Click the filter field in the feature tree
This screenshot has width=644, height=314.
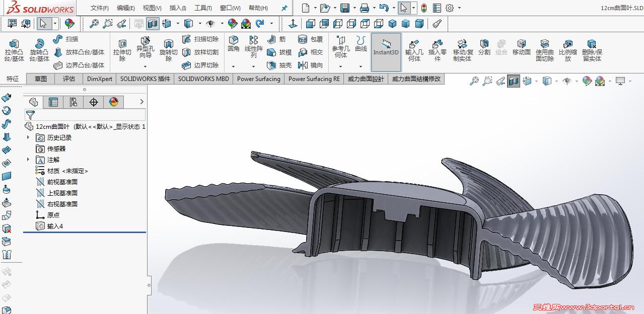click(x=85, y=115)
